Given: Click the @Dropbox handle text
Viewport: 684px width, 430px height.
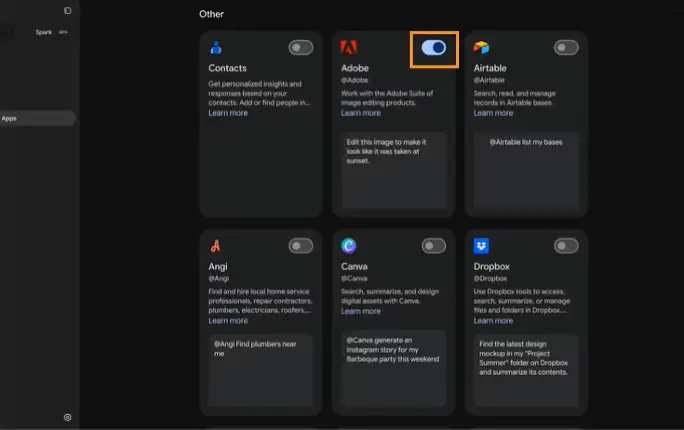Looking at the screenshot, I should coord(490,278).
